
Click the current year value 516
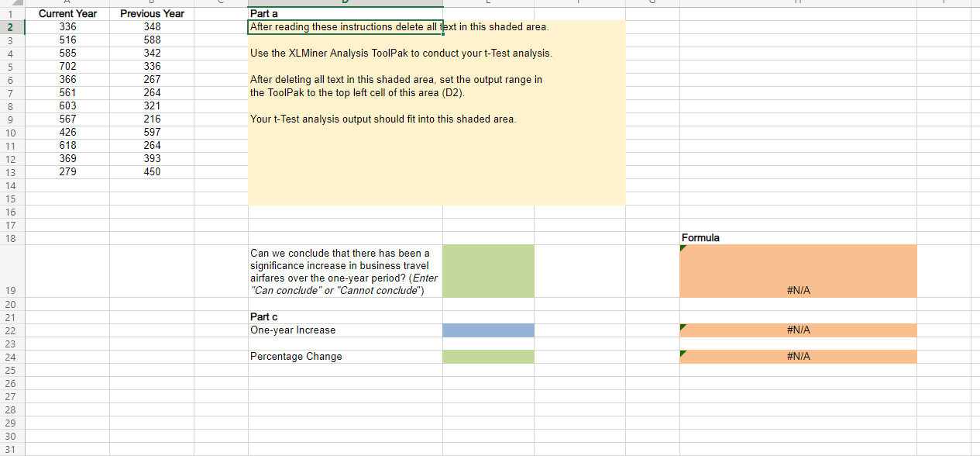point(67,40)
